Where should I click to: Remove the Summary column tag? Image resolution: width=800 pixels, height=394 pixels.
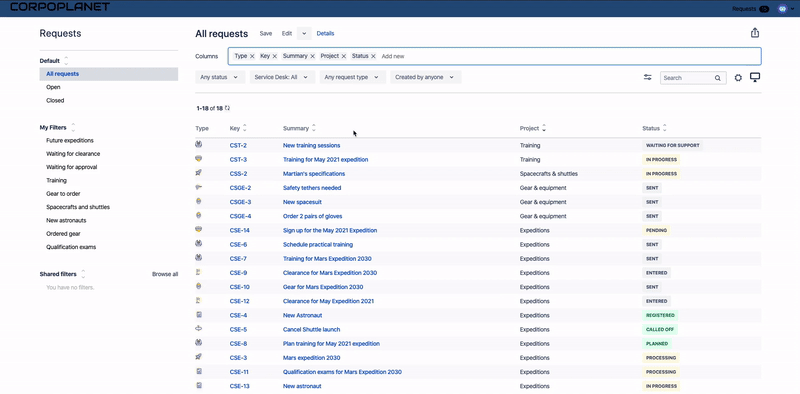(312, 56)
